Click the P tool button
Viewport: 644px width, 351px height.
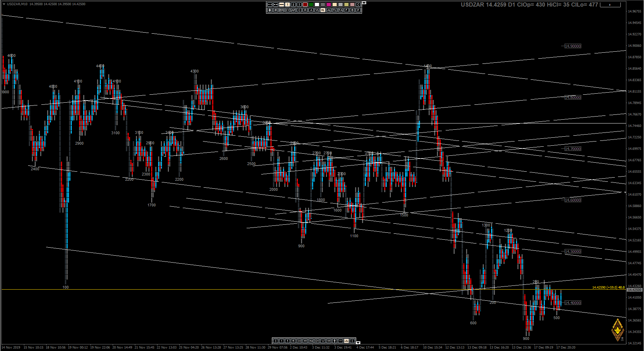click(x=358, y=10)
